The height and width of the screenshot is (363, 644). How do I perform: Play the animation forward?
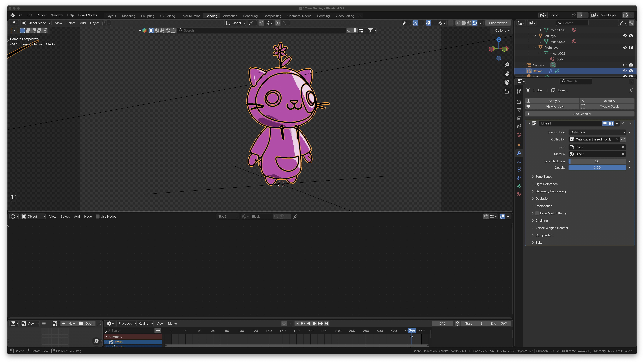(x=314, y=324)
